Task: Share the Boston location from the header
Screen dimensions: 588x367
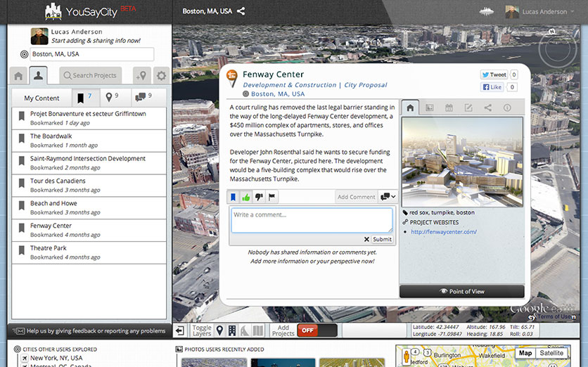Action: [241, 11]
